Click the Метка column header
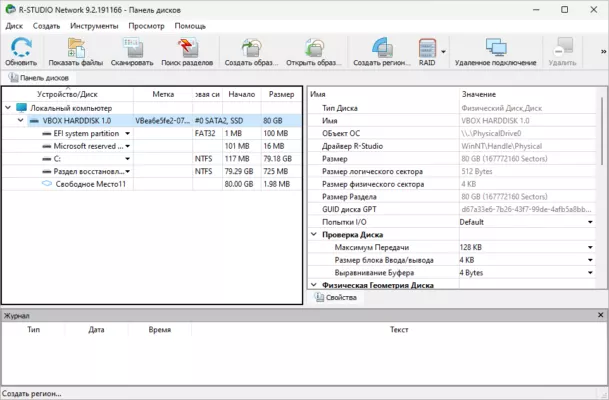 (x=163, y=94)
